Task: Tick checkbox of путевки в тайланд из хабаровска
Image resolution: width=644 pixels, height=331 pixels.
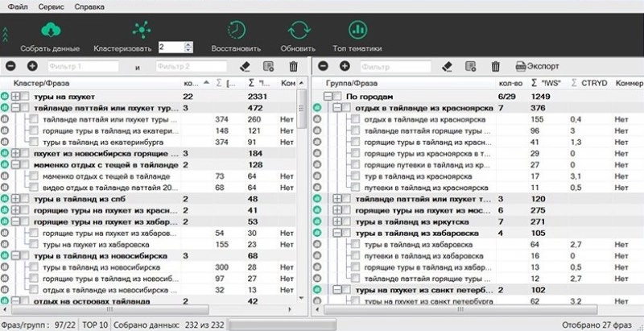Action: point(356,256)
